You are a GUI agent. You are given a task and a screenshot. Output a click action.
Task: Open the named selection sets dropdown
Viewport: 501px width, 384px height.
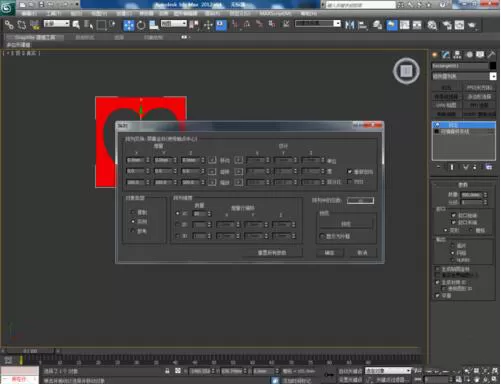[x=318, y=24]
